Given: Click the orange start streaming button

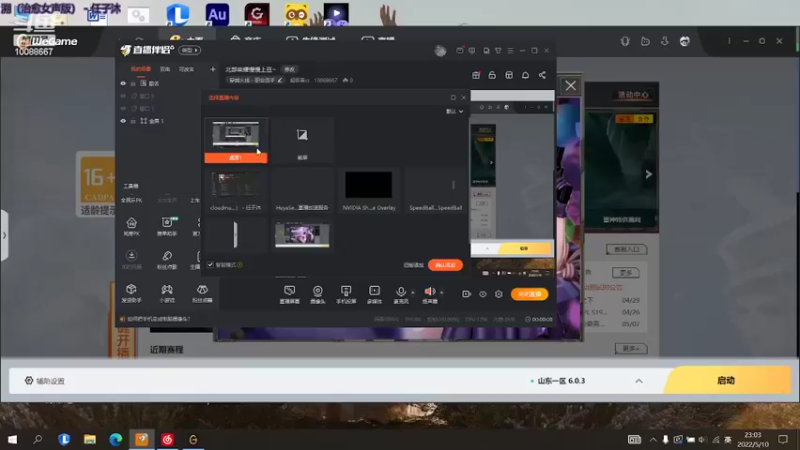Looking at the screenshot, I should click(x=529, y=294).
